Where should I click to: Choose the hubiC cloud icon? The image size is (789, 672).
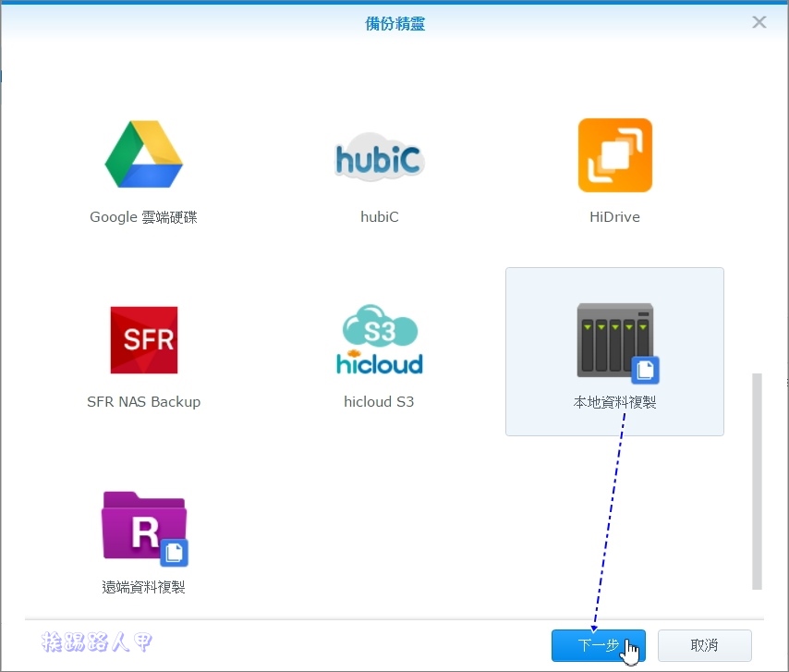click(x=380, y=156)
